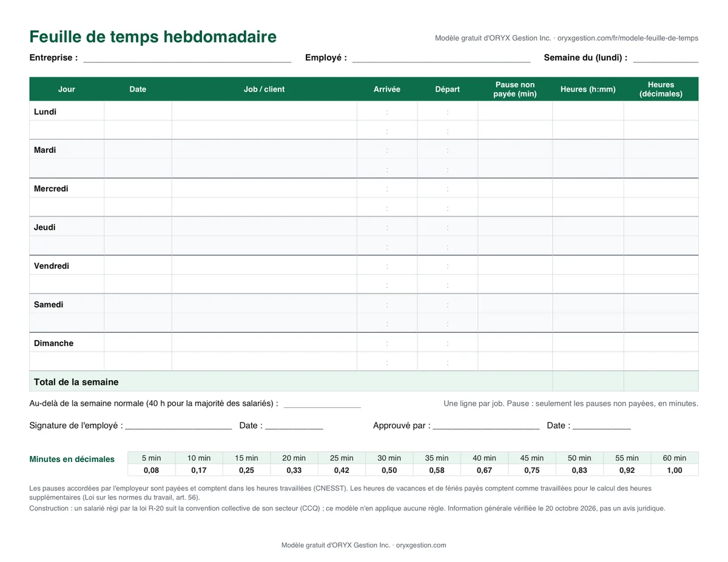Image resolution: width=728 pixels, height=562 pixels.
Task: Click the Heures (décimales) cell for Dimanche
Action: coord(661,343)
